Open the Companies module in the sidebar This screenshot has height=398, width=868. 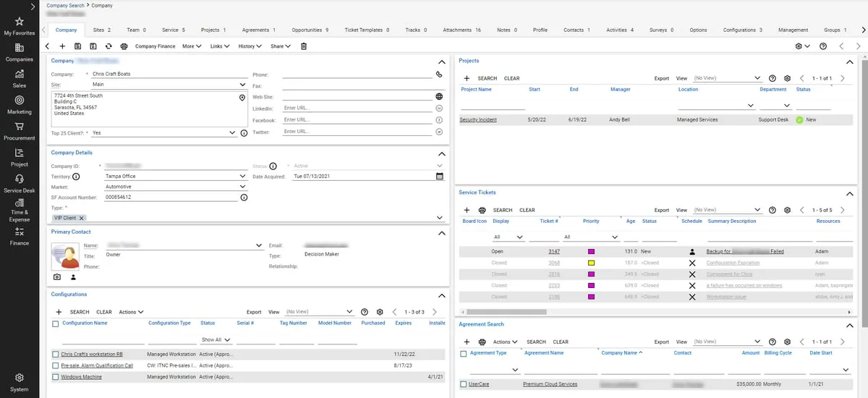[19, 53]
